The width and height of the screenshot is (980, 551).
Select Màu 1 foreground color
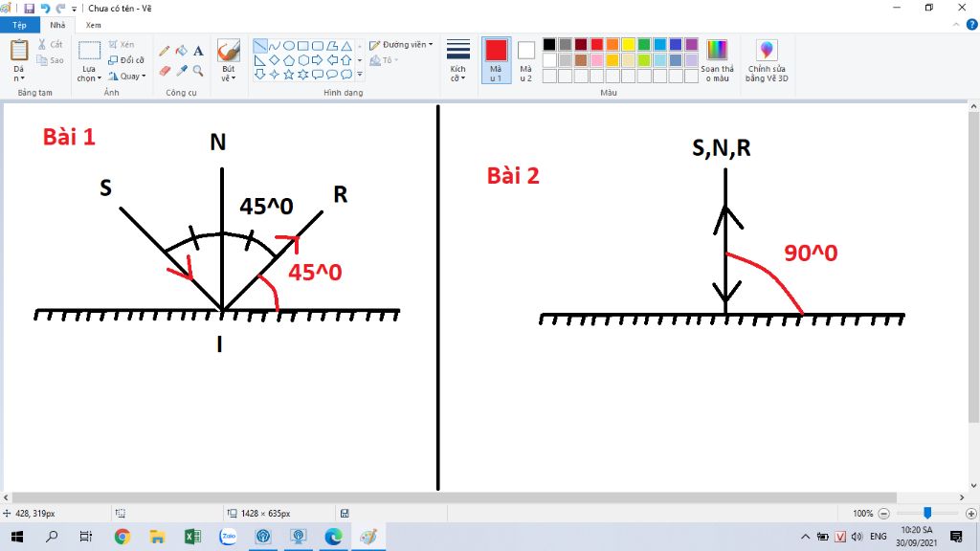point(497,60)
